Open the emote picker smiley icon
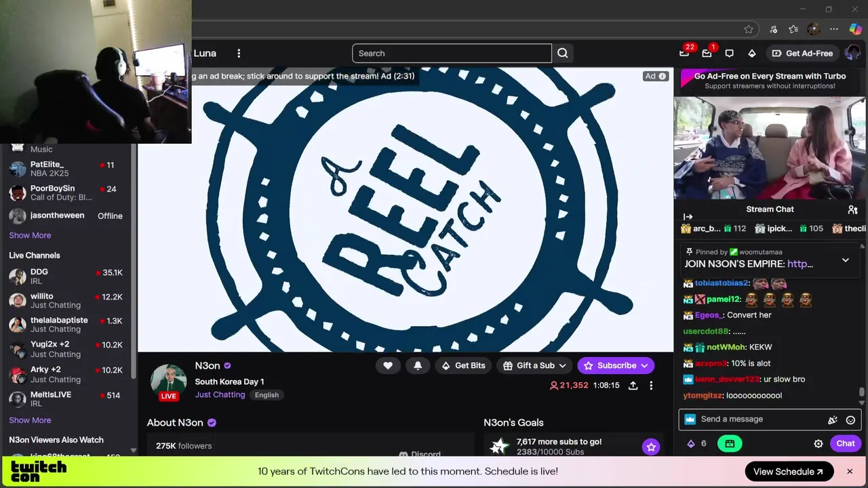 [850, 420]
